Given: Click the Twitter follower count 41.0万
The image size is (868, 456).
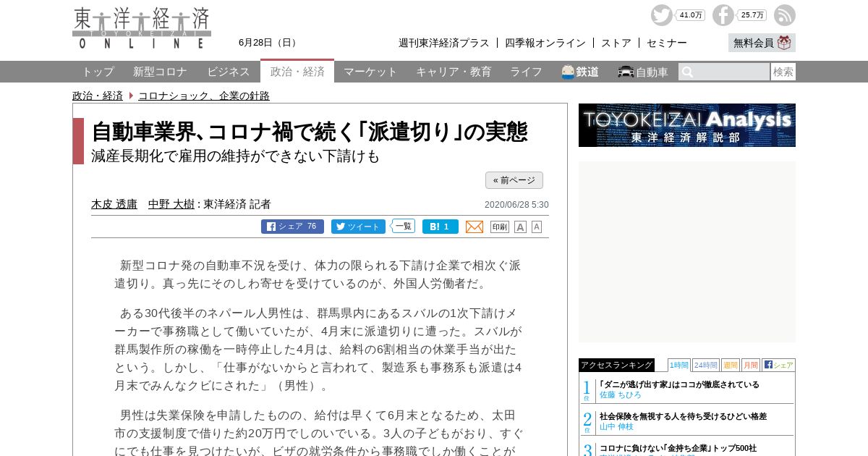Looking at the screenshot, I should tap(691, 15).
